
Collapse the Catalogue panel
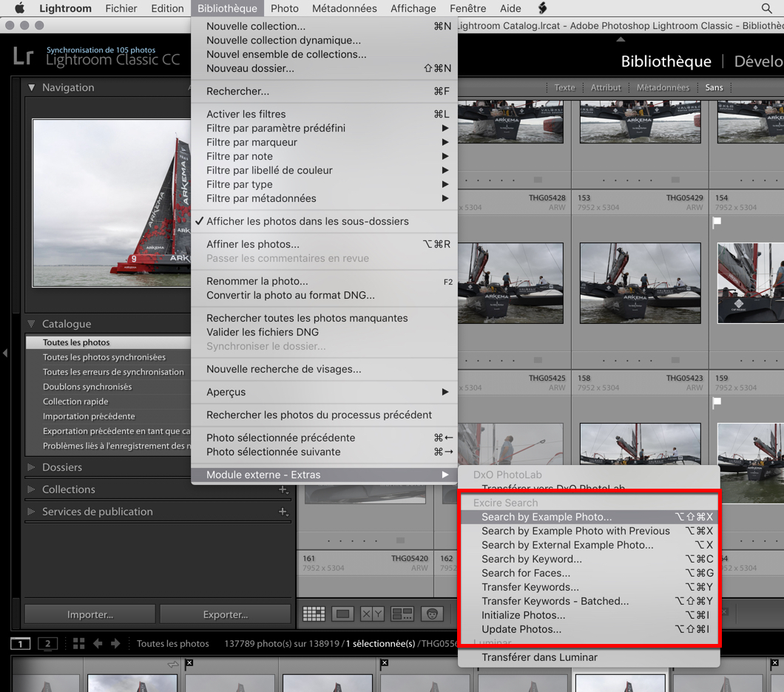click(32, 324)
